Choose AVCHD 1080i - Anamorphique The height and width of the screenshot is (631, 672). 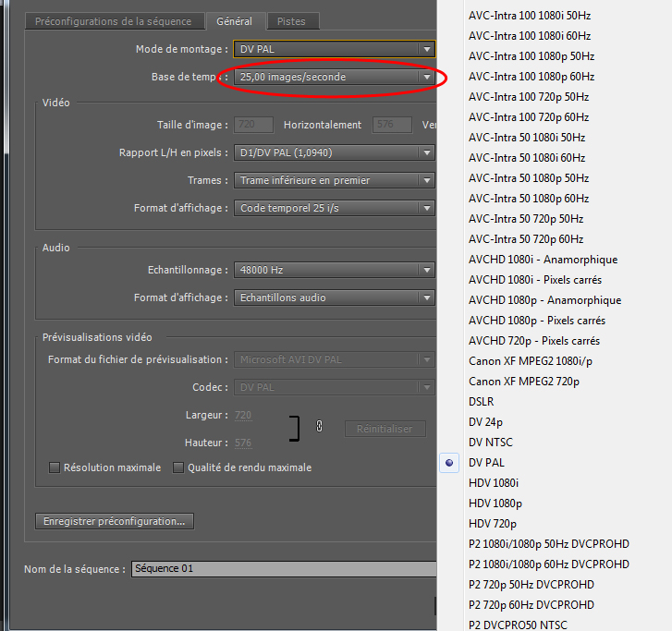tap(543, 260)
